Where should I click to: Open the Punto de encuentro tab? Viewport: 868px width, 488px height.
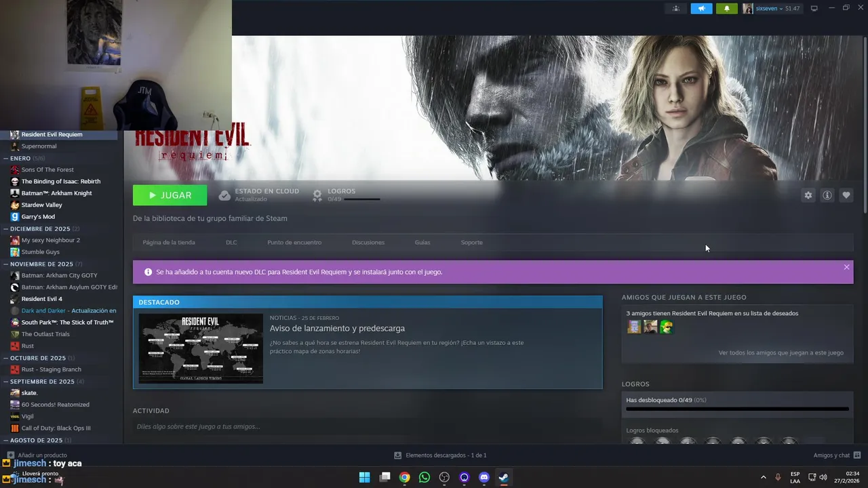pos(294,243)
